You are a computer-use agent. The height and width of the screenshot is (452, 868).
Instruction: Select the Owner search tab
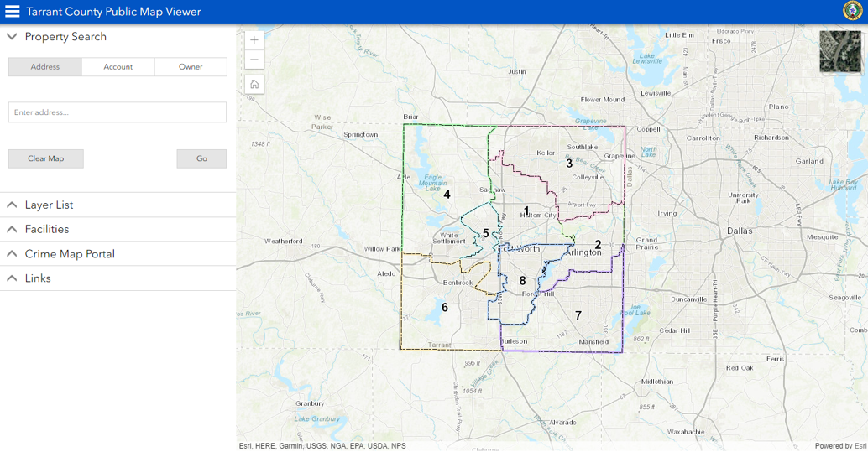[x=191, y=67]
